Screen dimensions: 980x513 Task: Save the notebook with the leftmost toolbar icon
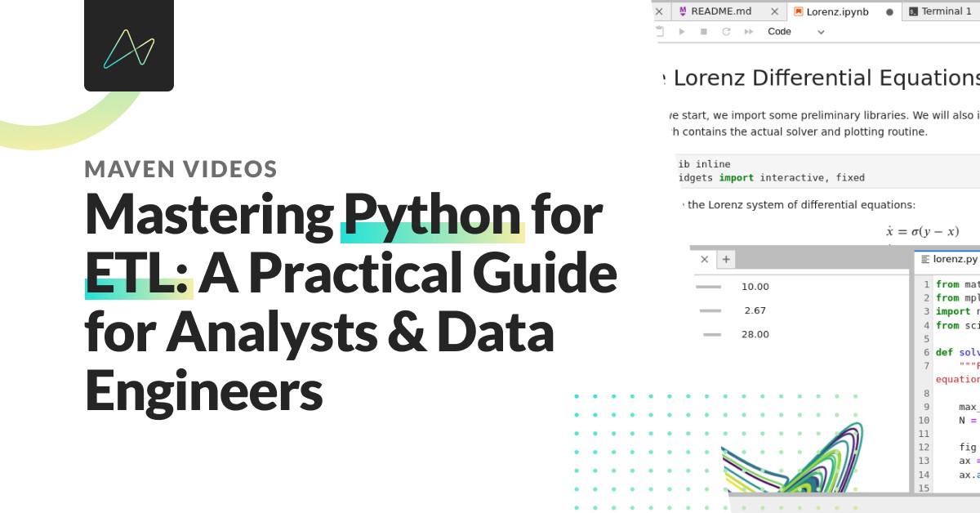coord(660,31)
